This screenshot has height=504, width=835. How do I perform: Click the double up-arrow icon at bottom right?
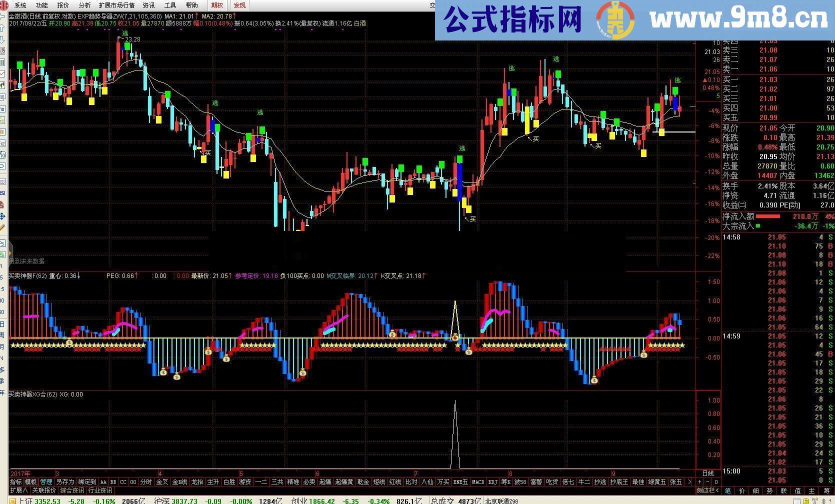(823, 500)
